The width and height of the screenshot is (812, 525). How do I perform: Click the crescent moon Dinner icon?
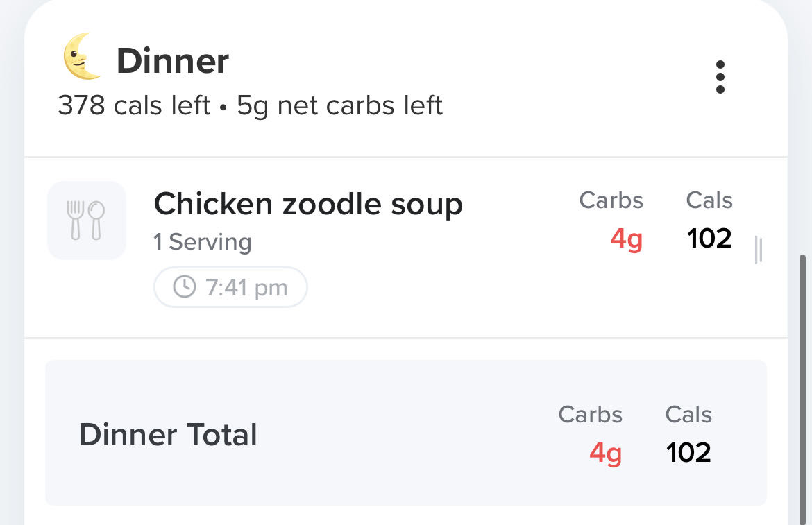pyautogui.click(x=81, y=57)
